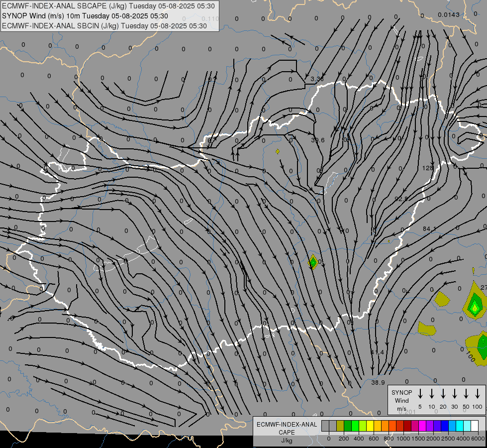Screen dimensions: 487x448
Task: Click the 41.4 value on the map
Action: pos(377,352)
